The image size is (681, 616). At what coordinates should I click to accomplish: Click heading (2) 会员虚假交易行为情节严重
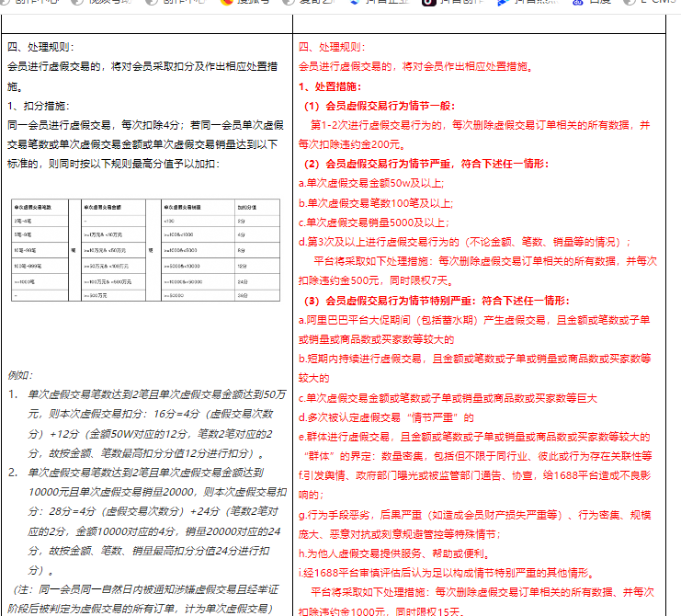pos(426,164)
